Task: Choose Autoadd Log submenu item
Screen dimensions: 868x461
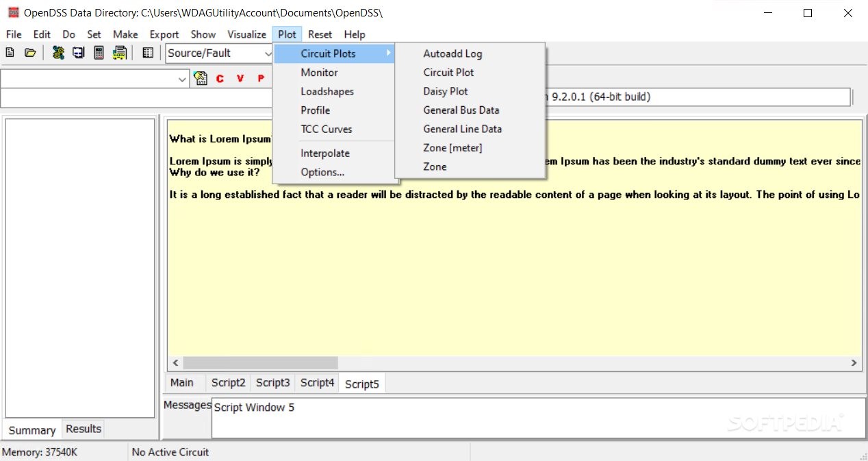Action: click(470, 53)
